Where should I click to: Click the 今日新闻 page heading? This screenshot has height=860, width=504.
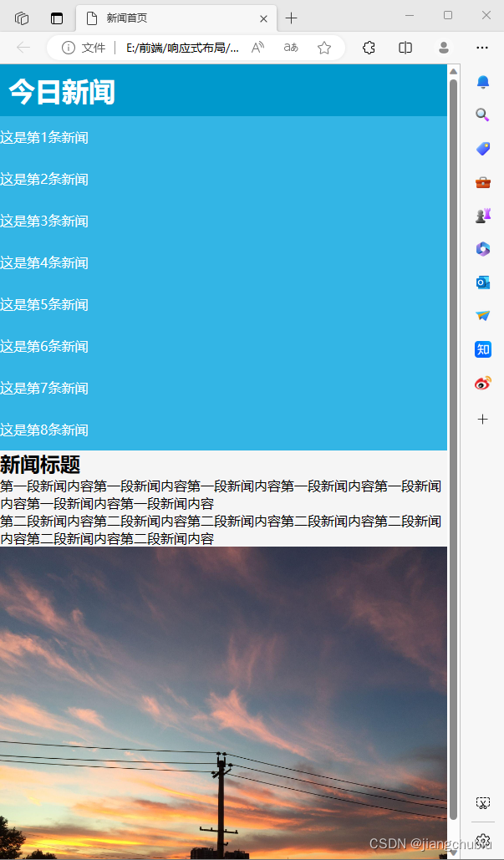coord(61,91)
